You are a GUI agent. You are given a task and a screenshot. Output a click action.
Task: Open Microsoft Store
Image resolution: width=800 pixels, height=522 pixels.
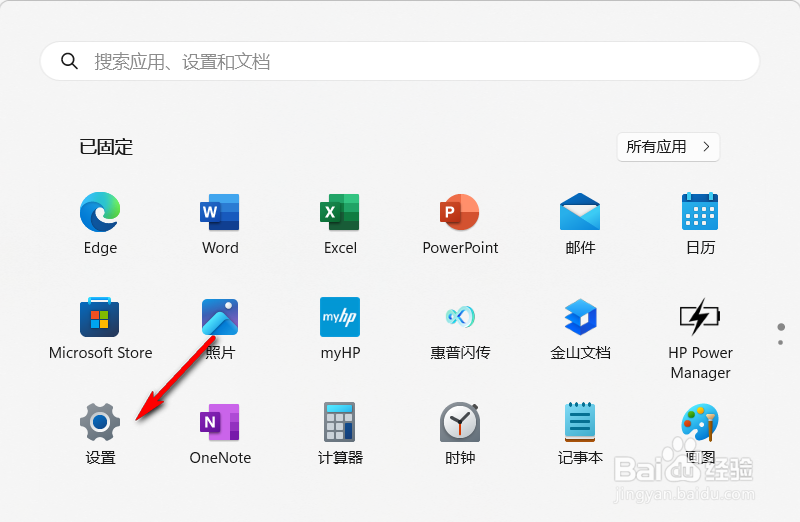pyautogui.click(x=100, y=328)
